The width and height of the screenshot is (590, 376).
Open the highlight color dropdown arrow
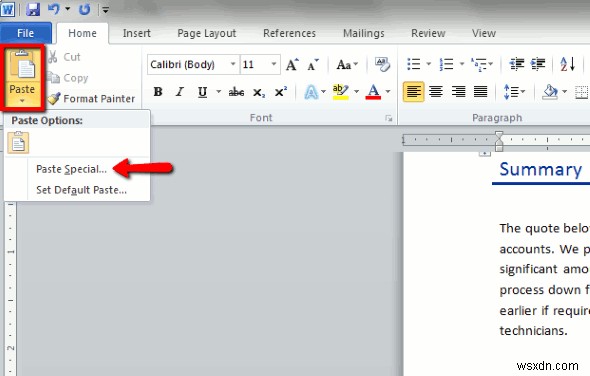point(356,92)
